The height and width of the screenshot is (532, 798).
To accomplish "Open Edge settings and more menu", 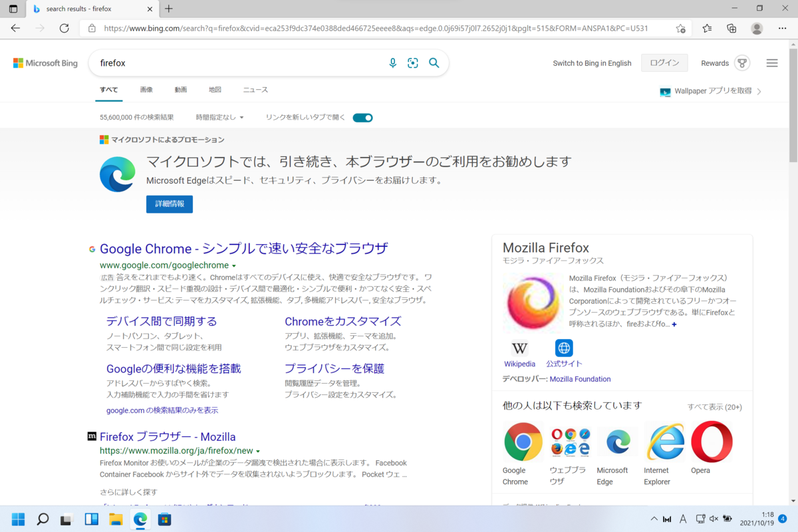I will (781, 28).
